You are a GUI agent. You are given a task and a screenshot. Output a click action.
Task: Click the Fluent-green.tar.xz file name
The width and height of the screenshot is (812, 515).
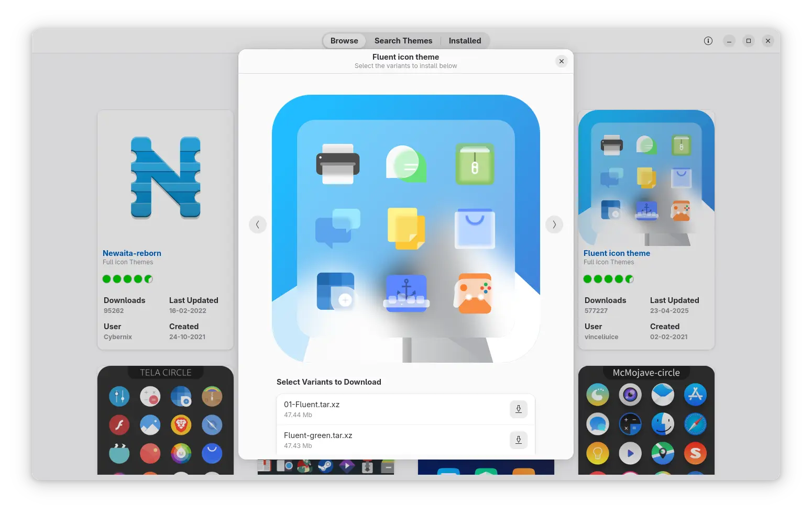tap(318, 435)
